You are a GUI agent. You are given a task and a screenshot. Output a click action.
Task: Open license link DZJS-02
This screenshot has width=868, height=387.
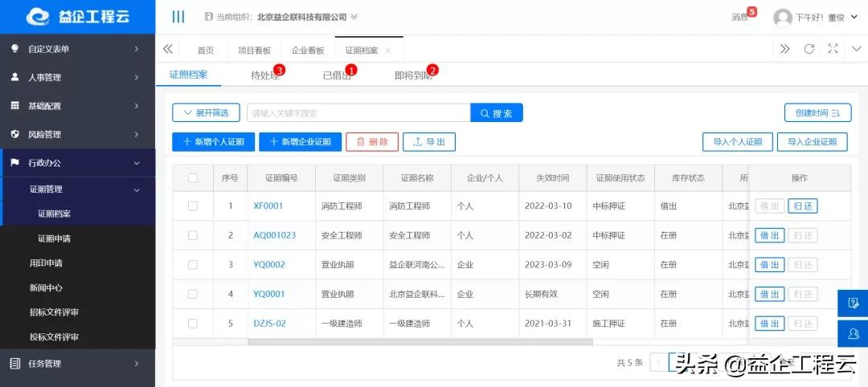pos(269,324)
